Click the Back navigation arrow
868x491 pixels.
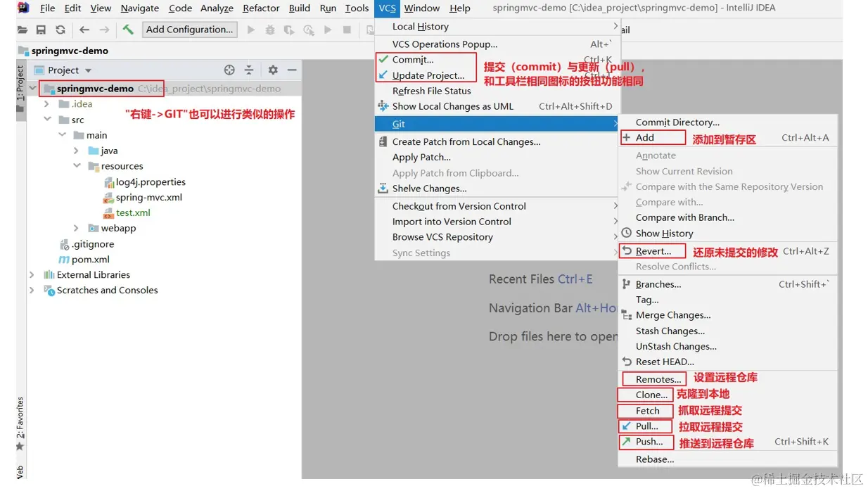pyautogui.click(x=84, y=30)
